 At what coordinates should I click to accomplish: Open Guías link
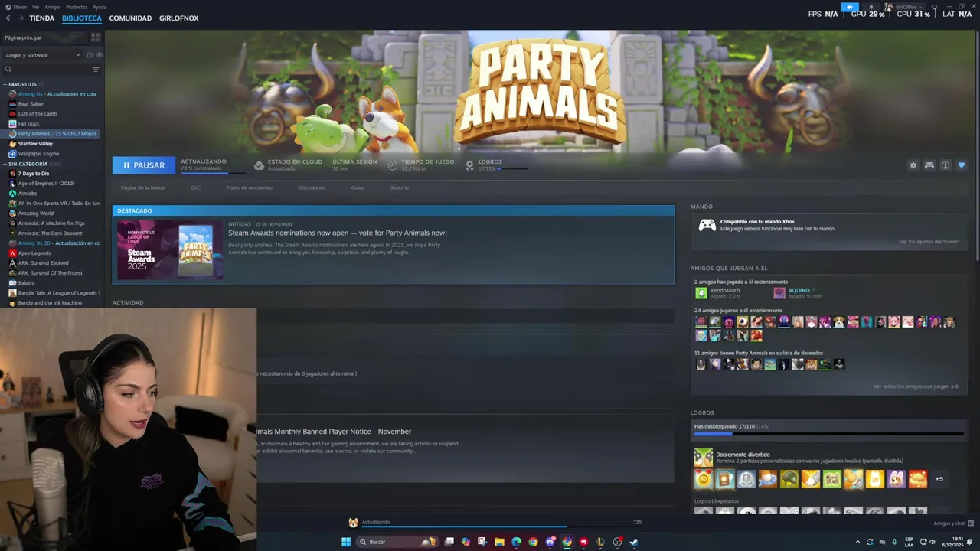pyautogui.click(x=358, y=187)
